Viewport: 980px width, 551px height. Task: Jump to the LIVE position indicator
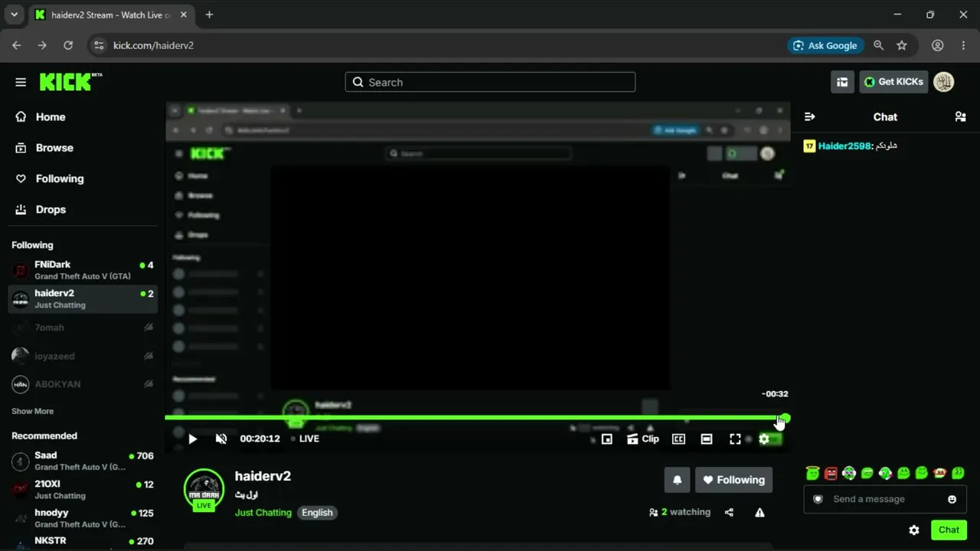[x=305, y=439]
